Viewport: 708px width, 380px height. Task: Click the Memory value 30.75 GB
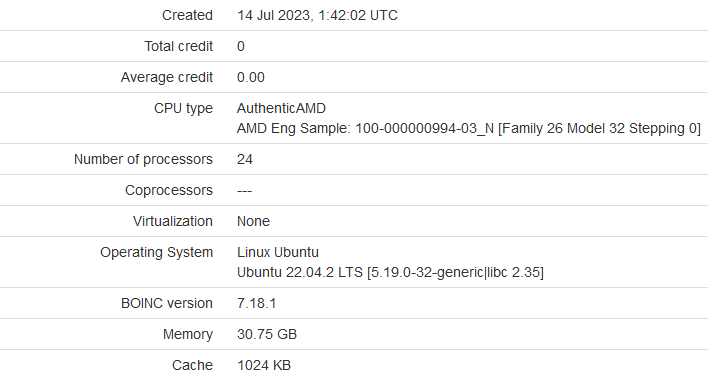(267, 334)
